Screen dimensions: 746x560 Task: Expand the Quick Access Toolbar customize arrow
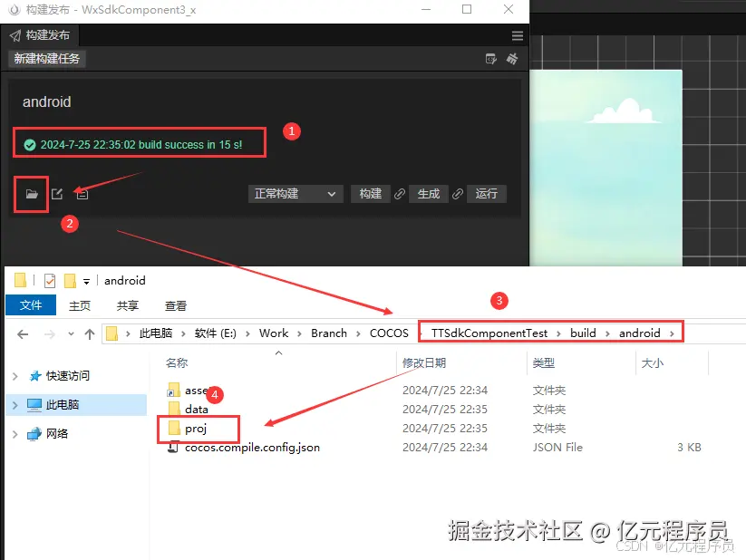tap(86, 281)
